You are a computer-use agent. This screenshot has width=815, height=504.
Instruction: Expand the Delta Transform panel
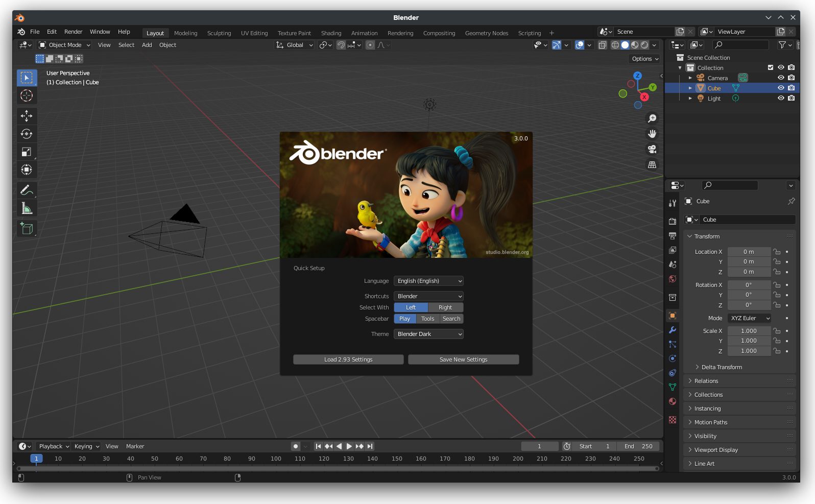[x=722, y=367]
